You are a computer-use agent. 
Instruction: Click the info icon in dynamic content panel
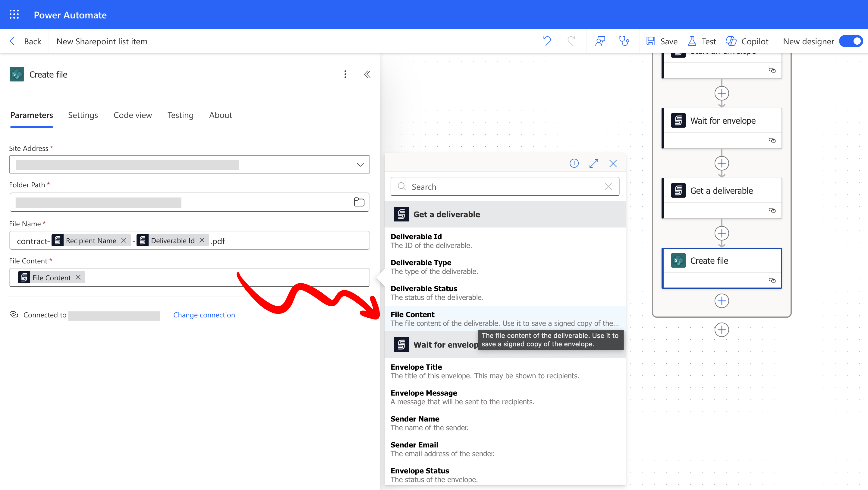[x=574, y=164]
